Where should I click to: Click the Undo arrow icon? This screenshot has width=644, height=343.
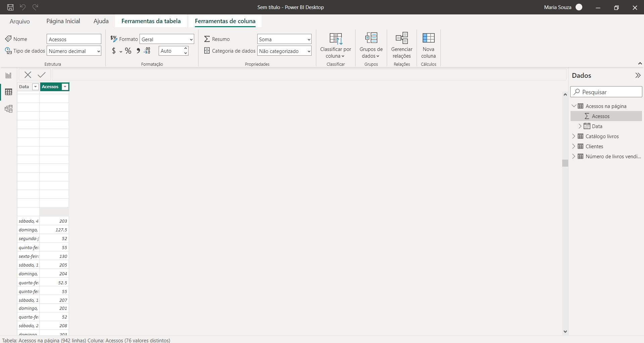tap(23, 7)
